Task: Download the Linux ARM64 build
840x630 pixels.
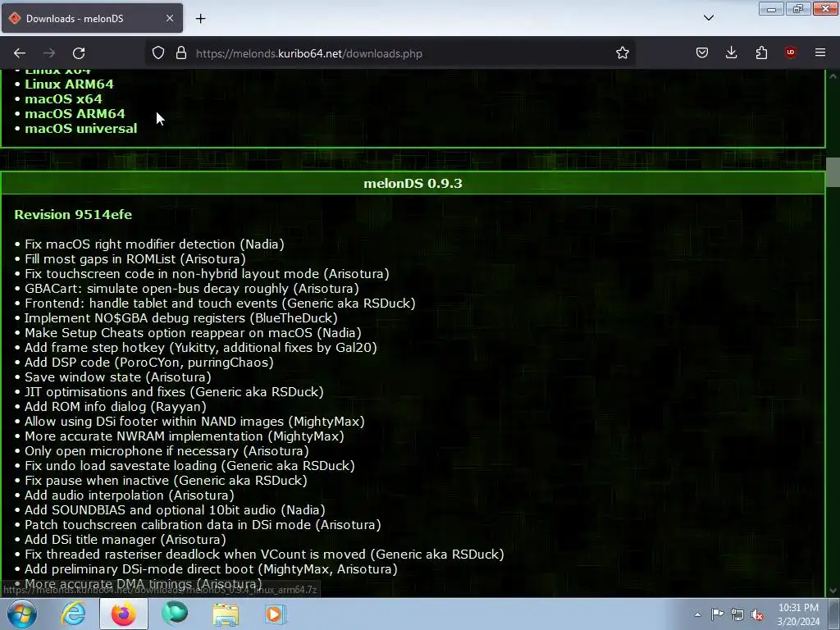Action: 69,84
